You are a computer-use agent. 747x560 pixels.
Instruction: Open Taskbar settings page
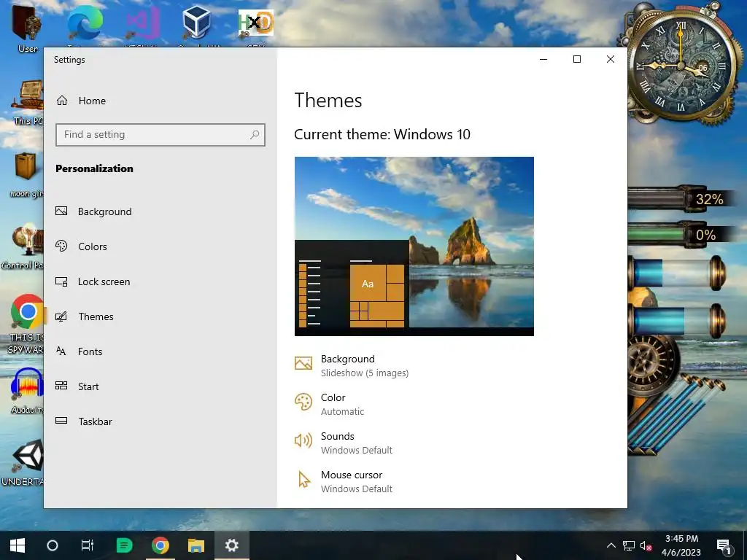point(85,421)
